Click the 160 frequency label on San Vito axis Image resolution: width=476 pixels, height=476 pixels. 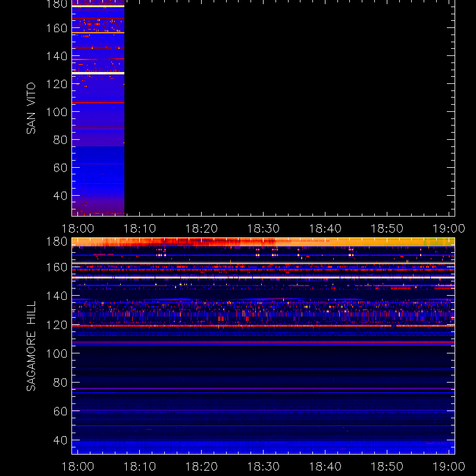point(57,28)
